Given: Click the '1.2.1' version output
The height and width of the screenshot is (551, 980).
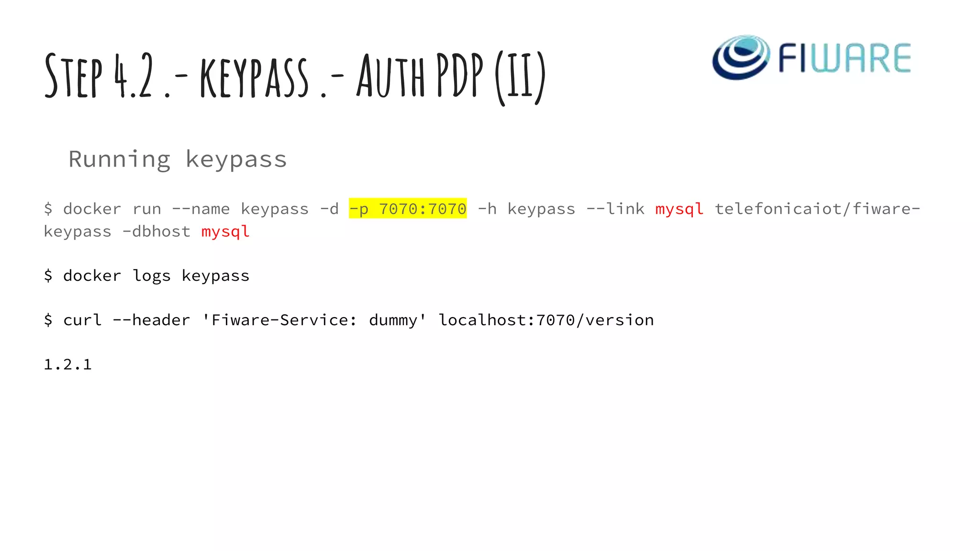Looking at the screenshot, I should (x=67, y=365).
